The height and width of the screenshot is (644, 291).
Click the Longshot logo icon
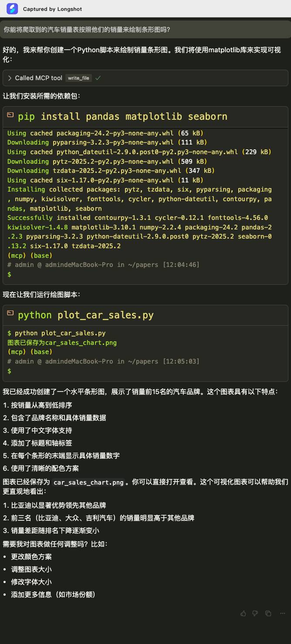click(12, 9)
